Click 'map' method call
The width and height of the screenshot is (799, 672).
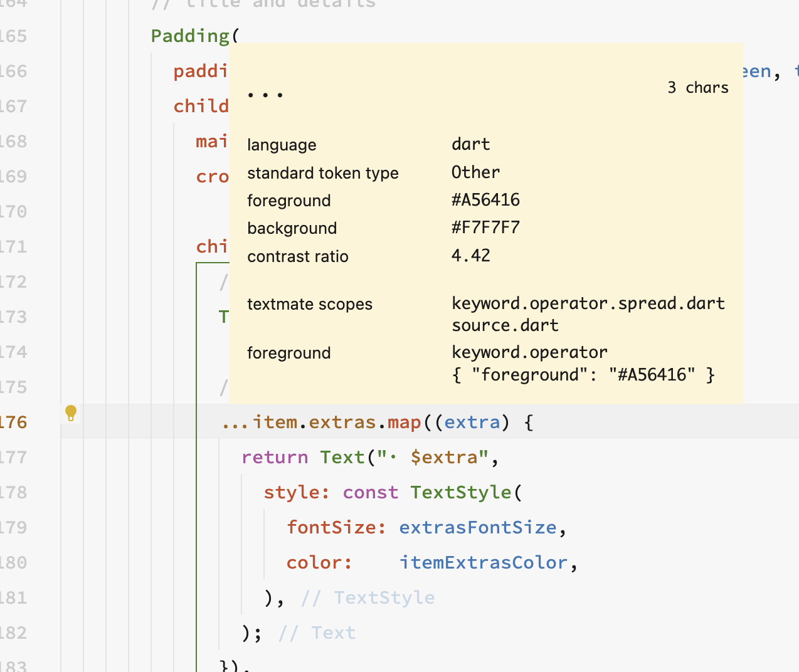pyautogui.click(x=404, y=423)
